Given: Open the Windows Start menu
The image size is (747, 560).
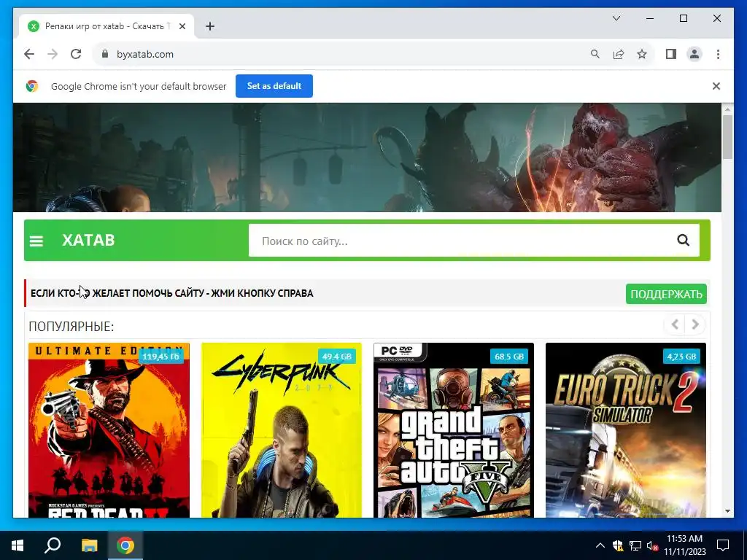Looking at the screenshot, I should pyautogui.click(x=18, y=545).
